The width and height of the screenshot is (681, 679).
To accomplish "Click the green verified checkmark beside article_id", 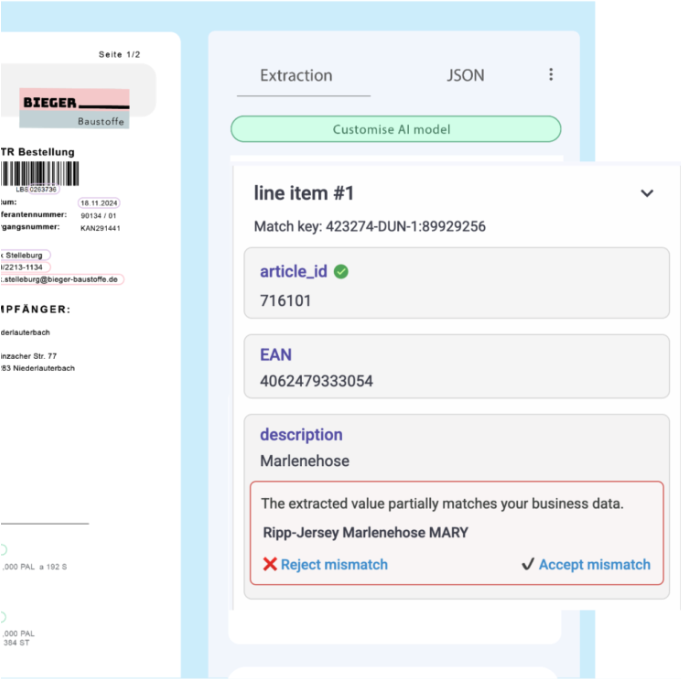I will tap(341, 272).
